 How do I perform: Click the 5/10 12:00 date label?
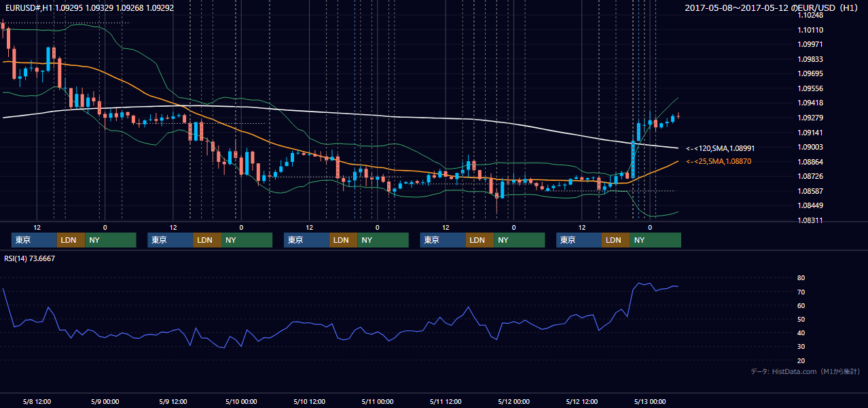click(309, 401)
